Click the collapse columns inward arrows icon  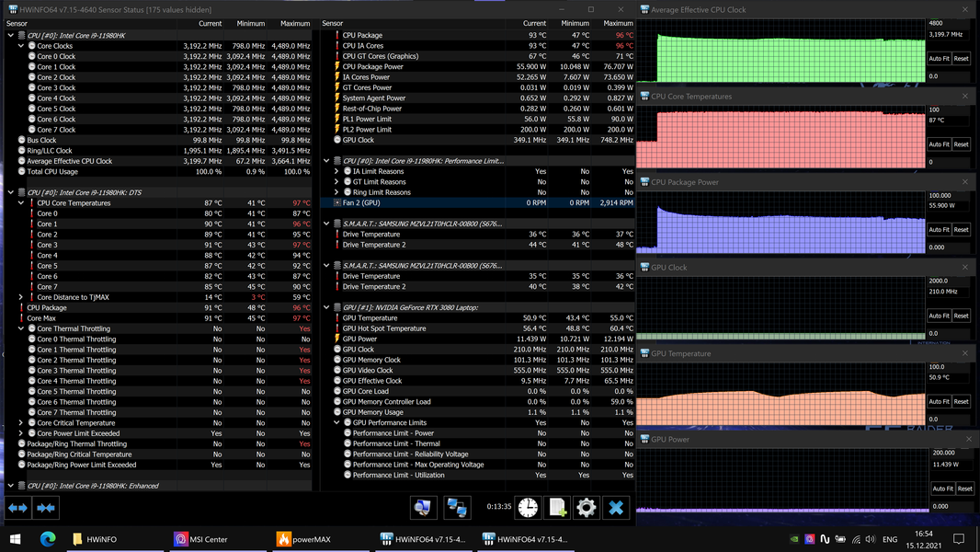(46, 508)
